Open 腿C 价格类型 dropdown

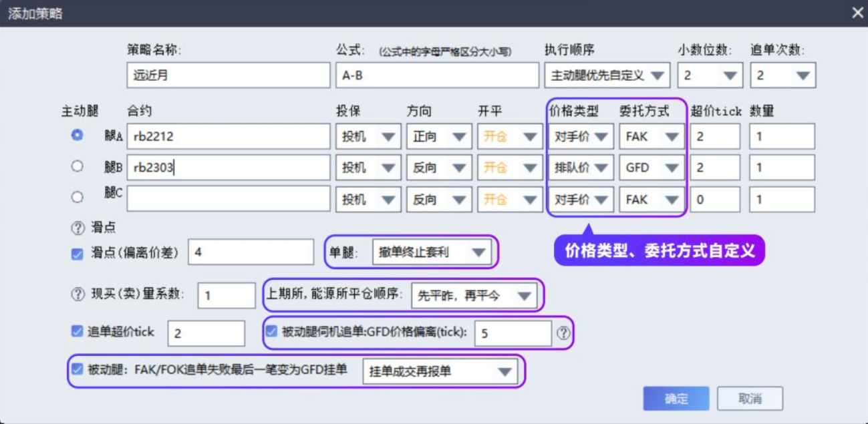click(x=581, y=199)
